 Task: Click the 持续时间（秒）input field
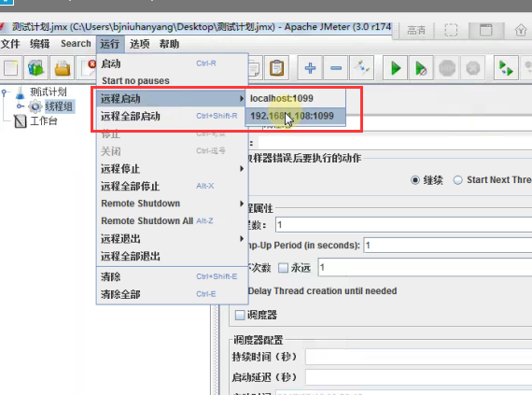pos(419,357)
